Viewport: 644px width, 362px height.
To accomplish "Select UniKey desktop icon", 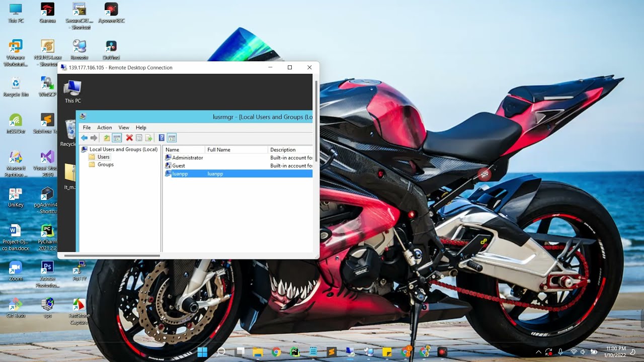I will [x=16, y=197].
